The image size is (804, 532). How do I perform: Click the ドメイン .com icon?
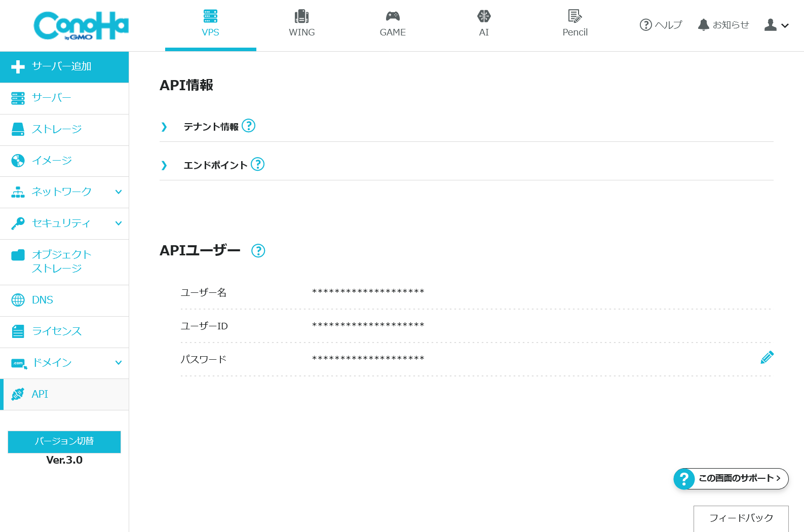(x=19, y=363)
